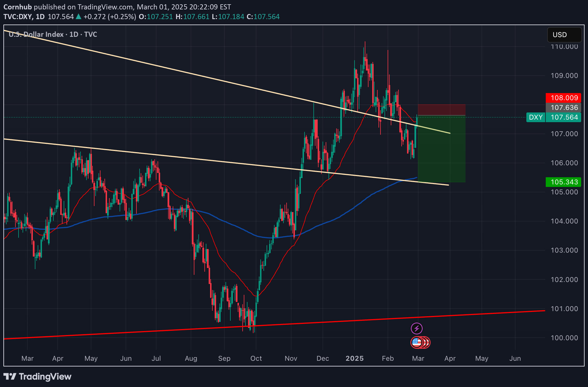Click the 107.000 price axis label
Viewport: 588px width, 387px height.
[x=564, y=134]
